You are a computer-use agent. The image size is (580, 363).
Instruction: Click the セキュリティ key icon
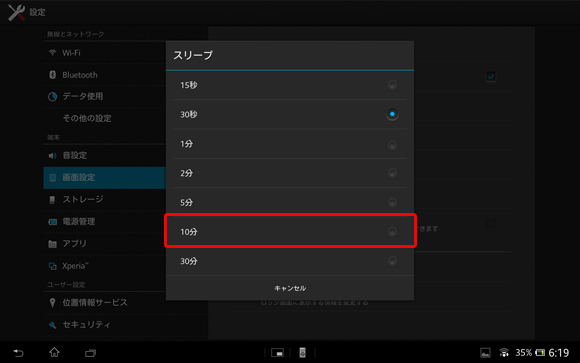tap(53, 325)
